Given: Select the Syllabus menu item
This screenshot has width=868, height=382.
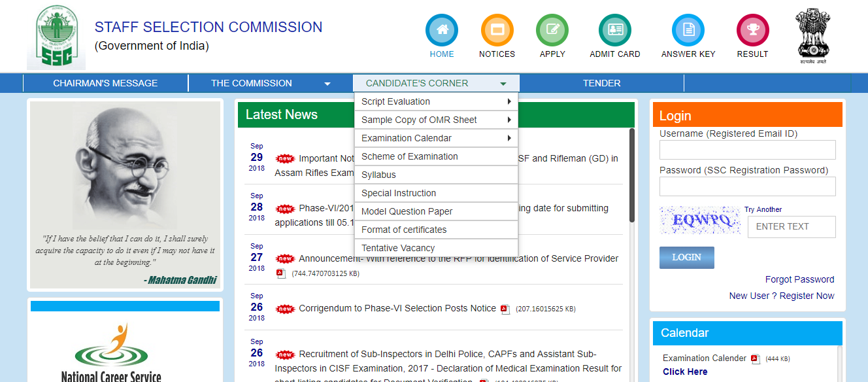Looking at the screenshot, I should coord(436,175).
